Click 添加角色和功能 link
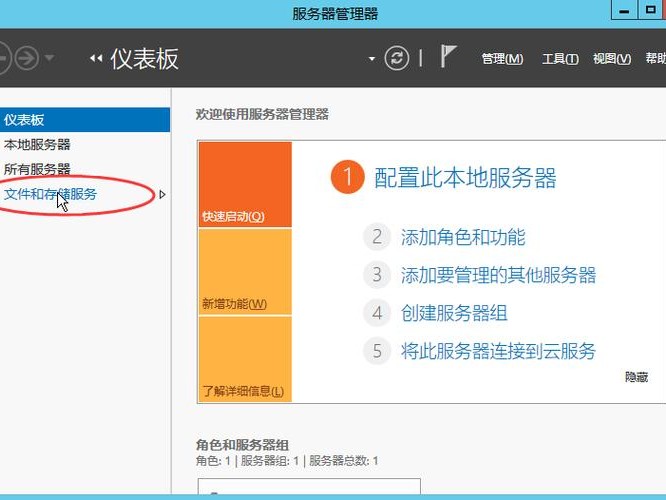The width and height of the screenshot is (666, 500). (x=463, y=237)
